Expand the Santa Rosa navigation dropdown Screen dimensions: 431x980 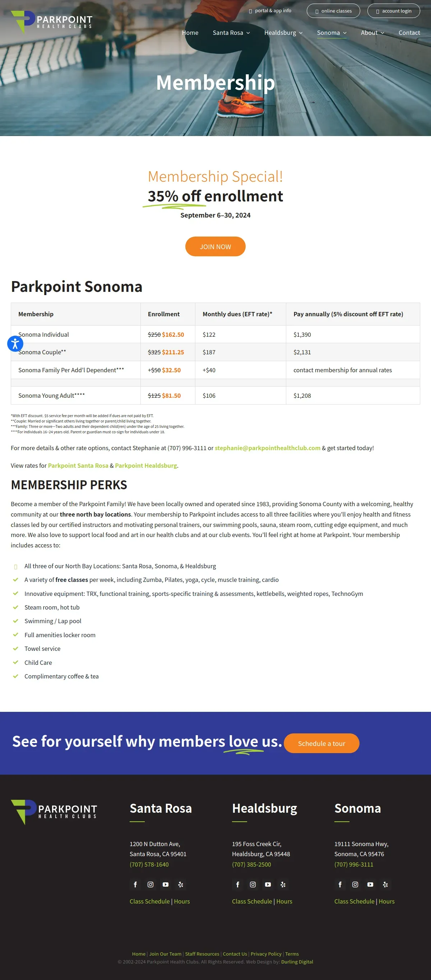pos(231,33)
